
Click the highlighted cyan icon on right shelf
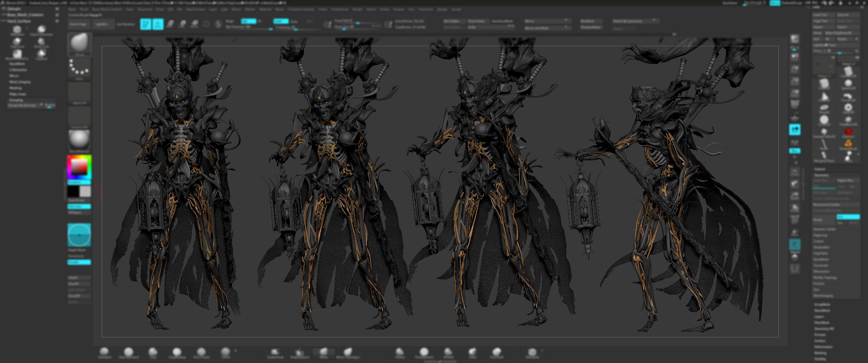[795, 130]
